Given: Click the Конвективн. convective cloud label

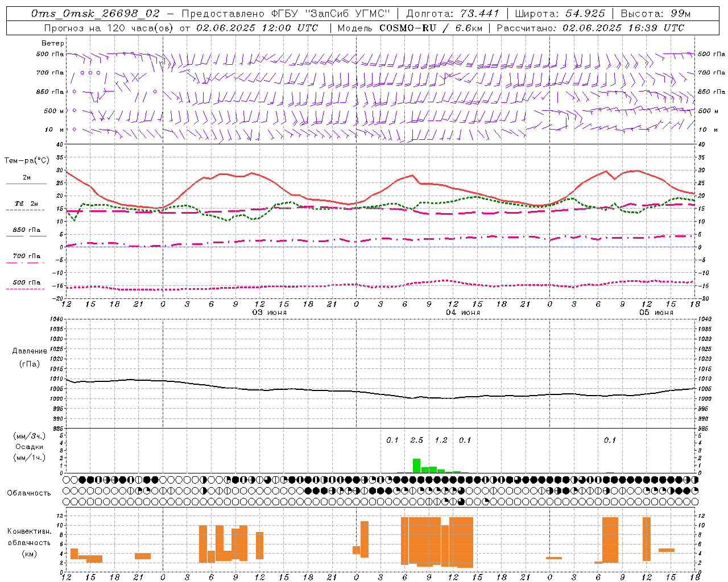Looking at the screenshot, I should [29, 531].
